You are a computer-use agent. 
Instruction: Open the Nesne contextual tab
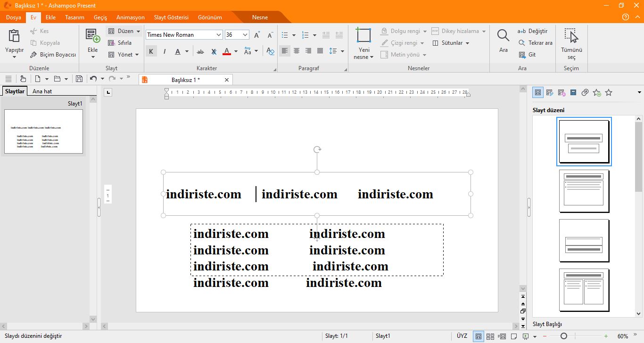(260, 17)
